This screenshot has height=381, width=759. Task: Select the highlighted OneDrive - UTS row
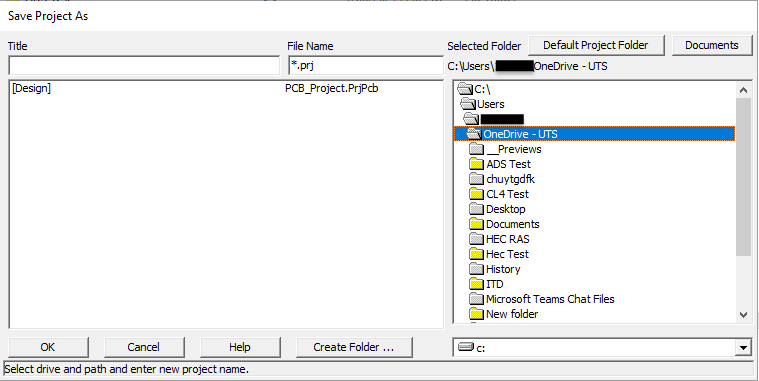click(594, 134)
